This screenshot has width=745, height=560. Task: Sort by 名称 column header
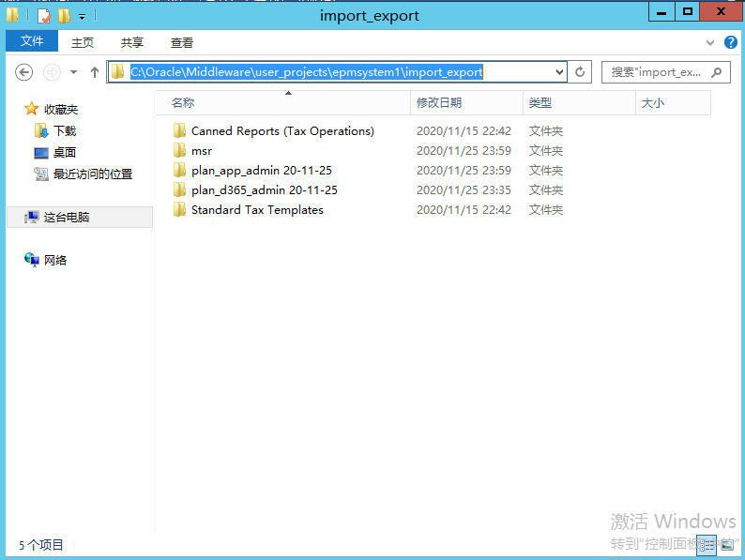(282, 102)
